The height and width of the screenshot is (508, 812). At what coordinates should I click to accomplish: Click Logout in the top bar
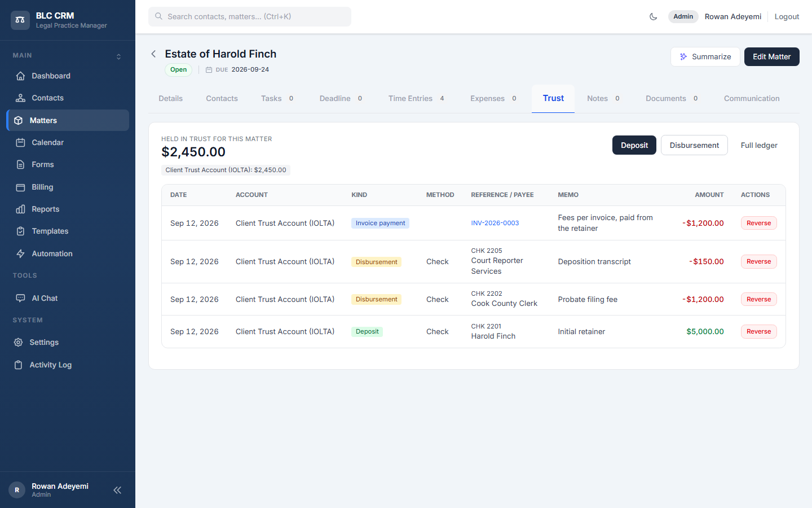tap(787, 16)
